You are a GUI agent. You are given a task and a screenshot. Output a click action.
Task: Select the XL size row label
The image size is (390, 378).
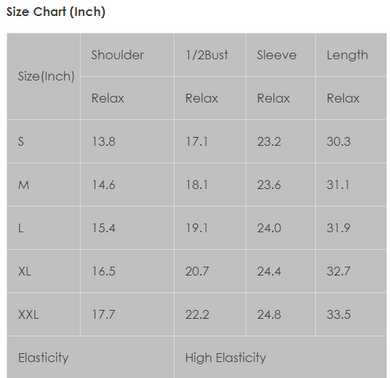25,271
